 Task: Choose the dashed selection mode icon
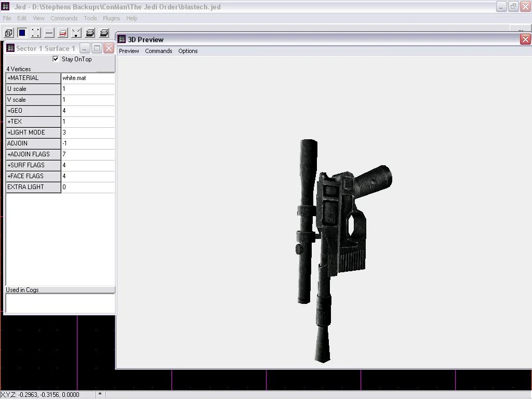35,33
